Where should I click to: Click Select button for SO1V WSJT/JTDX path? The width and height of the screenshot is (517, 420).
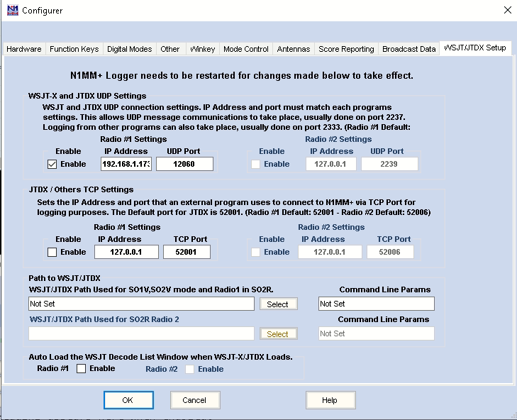tap(277, 304)
